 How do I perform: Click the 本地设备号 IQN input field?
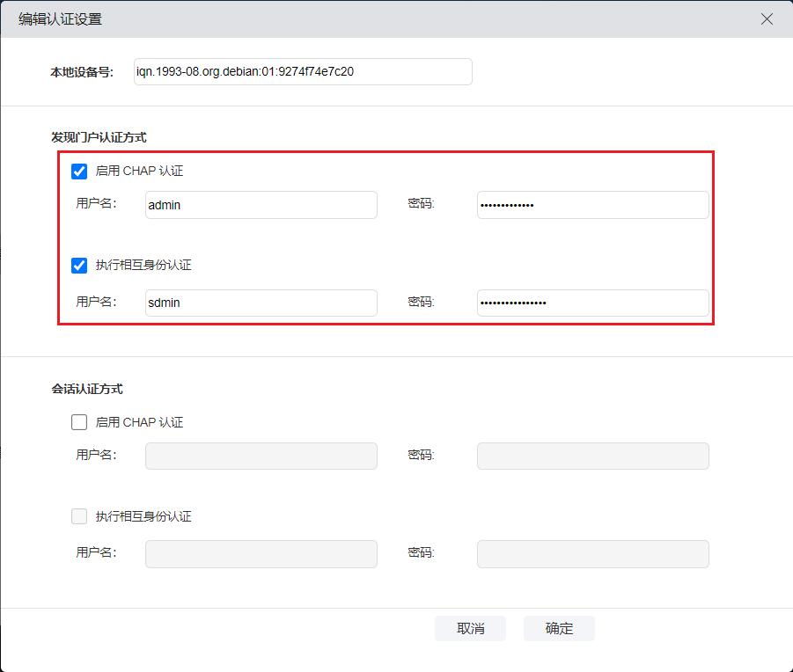tap(301, 72)
